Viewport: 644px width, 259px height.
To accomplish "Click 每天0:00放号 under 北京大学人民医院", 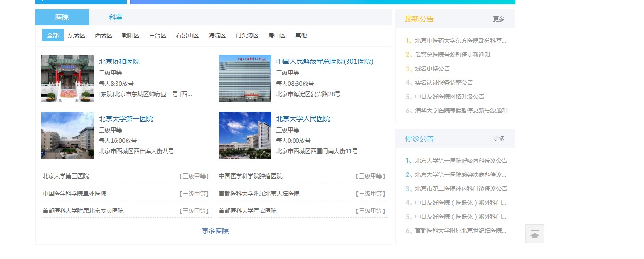I will pyautogui.click(x=293, y=141).
